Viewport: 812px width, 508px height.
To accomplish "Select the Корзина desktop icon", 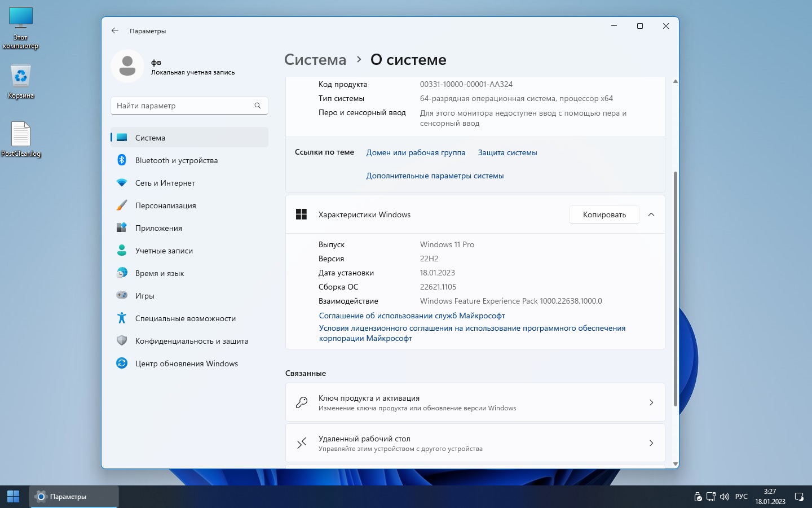I will [x=21, y=82].
